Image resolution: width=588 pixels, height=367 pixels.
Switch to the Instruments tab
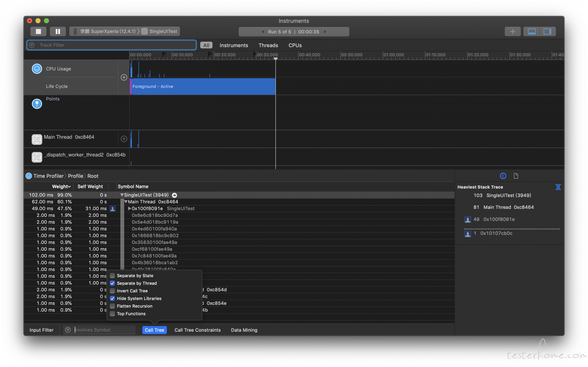(x=234, y=45)
